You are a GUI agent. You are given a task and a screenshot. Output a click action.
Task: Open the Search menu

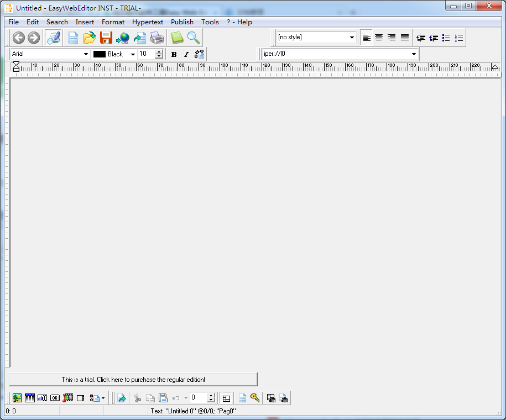[57, 22]
